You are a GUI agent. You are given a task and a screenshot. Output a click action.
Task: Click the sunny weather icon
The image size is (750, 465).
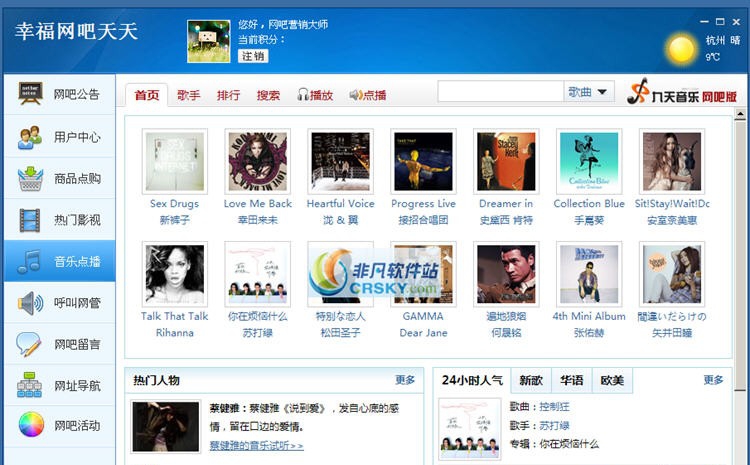coord(681,50)
